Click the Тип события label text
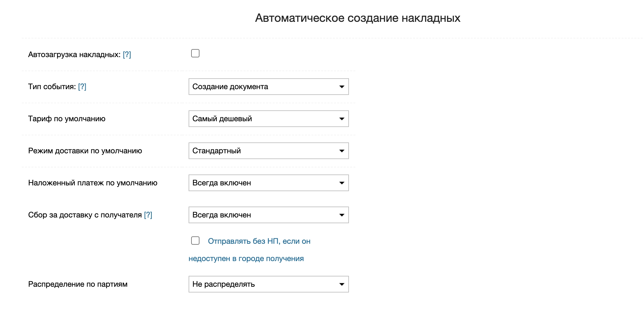644x322 pixels. (x=52, y=87)
